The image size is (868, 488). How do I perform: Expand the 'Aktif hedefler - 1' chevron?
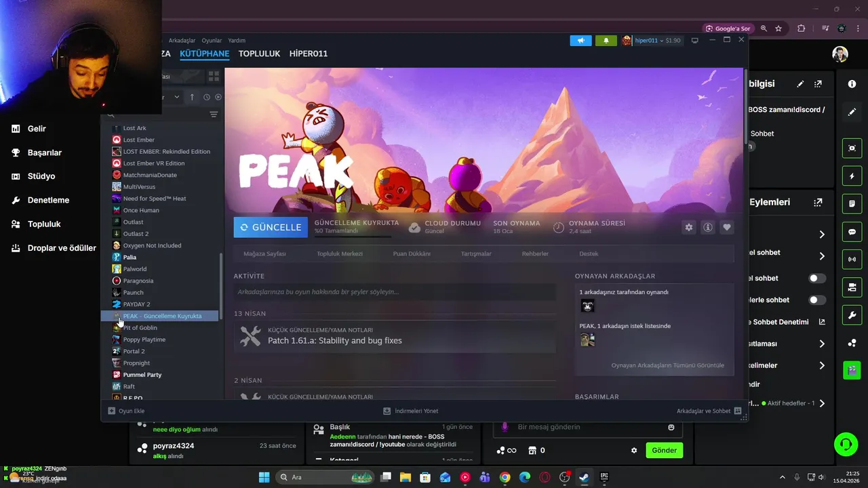pyautogui.click(x=822, y=403)
